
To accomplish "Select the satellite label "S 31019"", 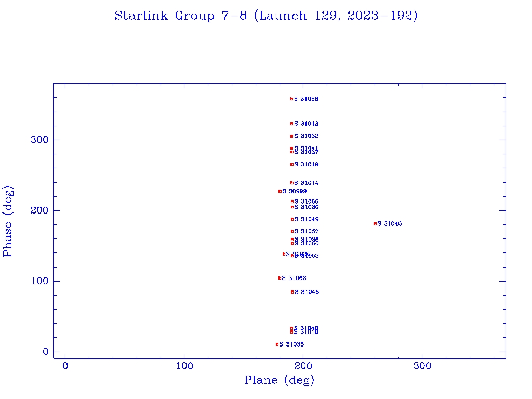I will coord(307,165).
